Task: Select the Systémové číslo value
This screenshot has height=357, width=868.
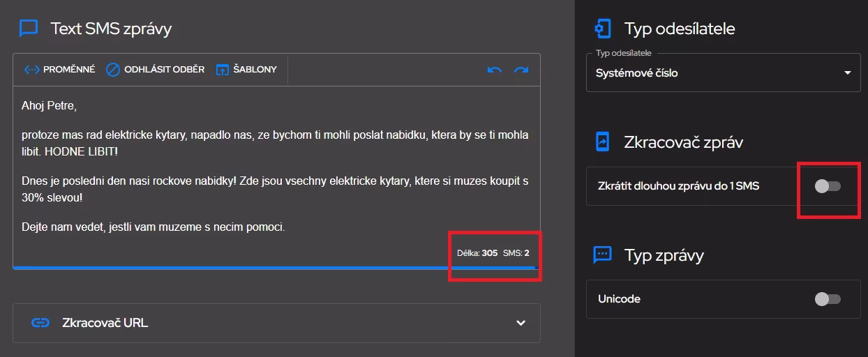Action: [x=637, y=73]
